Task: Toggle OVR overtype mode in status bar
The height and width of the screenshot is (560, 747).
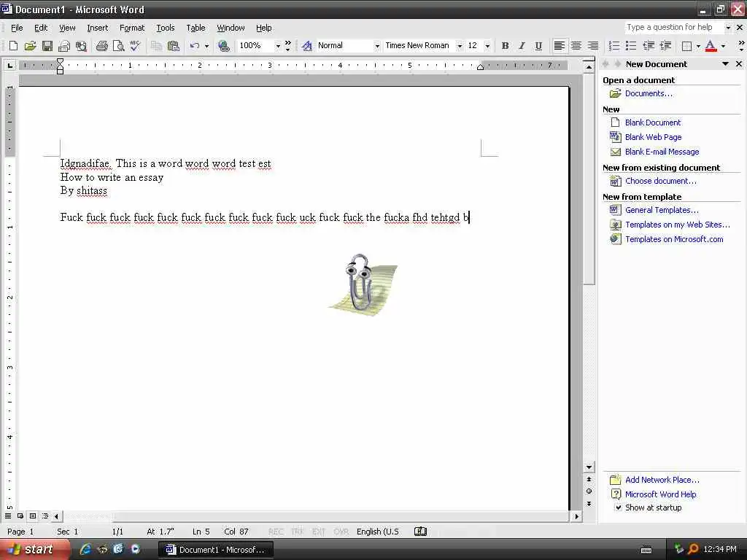Action: point(341,532)
